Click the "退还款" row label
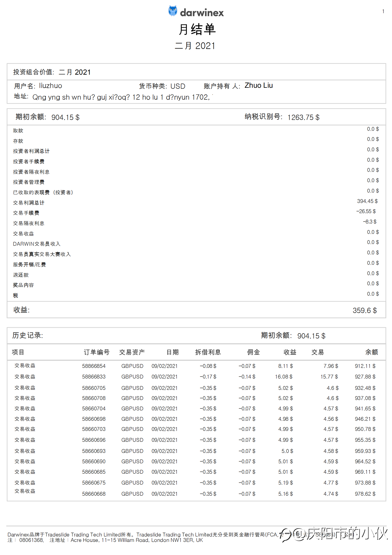 [x=21, y=275]
